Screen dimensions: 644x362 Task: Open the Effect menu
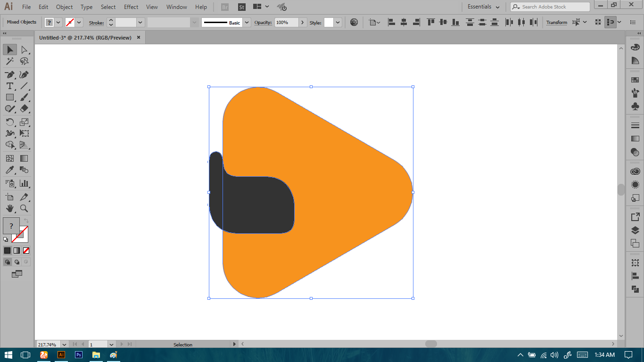tap(131, 7)
